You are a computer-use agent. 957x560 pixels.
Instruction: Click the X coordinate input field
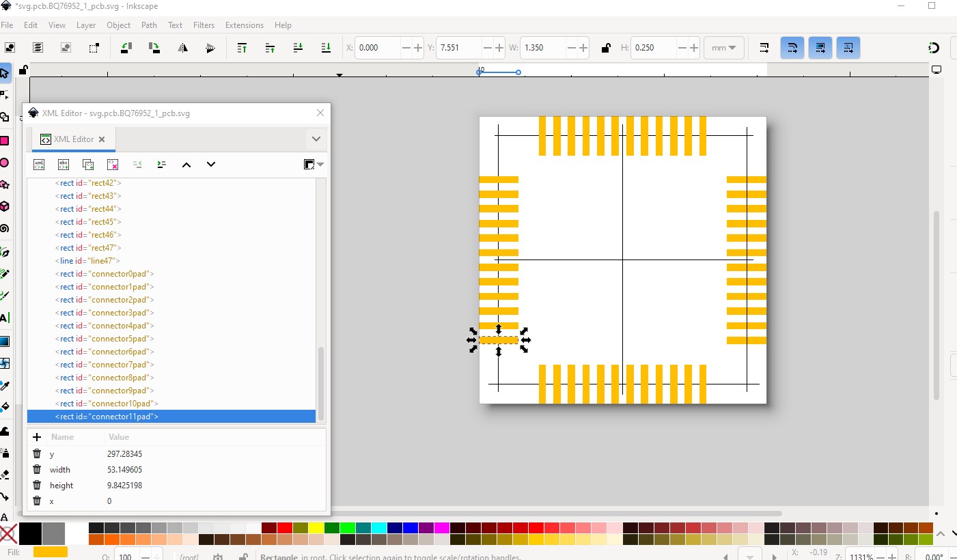pyautogui.click(x=378, y=48)
